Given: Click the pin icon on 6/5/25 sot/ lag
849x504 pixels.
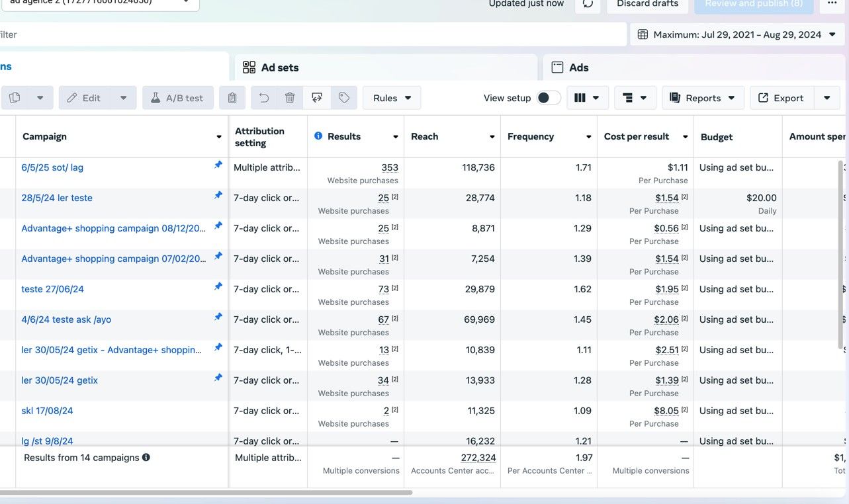Looking at the screenshot, I should point(218,165).
